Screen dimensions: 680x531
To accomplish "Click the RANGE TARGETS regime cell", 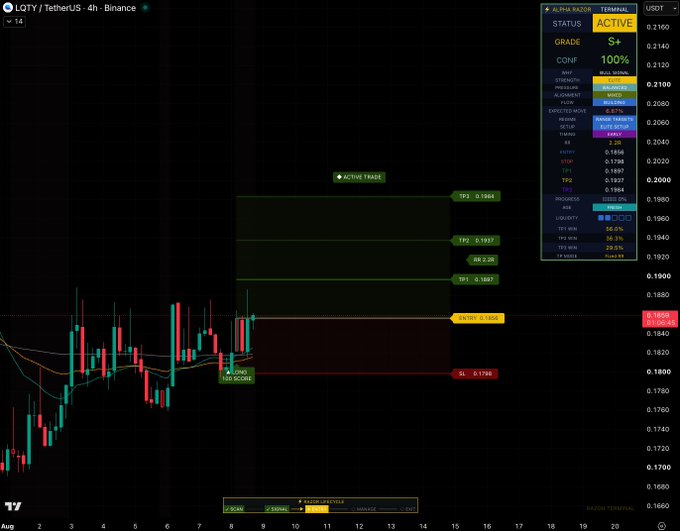I will coord(615,119).
